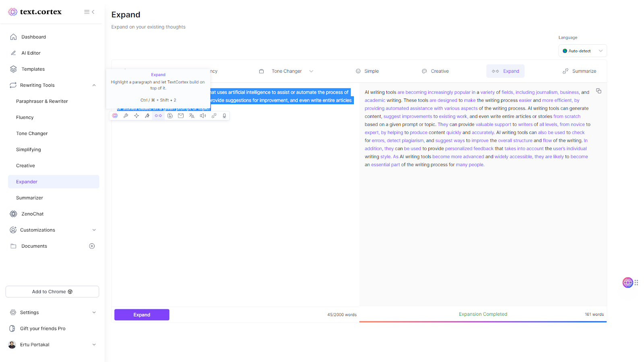644x362 pixels.
Task: Click the four-point sparkle icon in floating toolbar
Action: pyautogui.click(x=137, y=116)
